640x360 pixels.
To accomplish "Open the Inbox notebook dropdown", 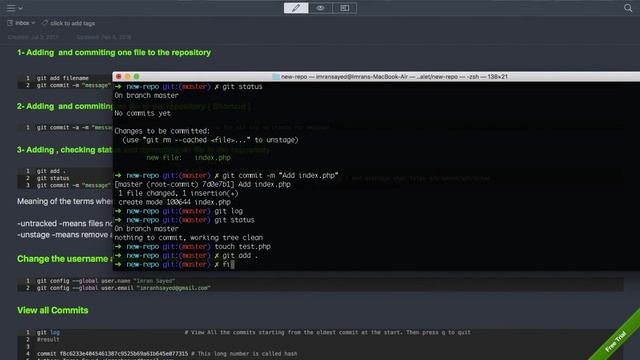I will pyautogui.click(x=25, y=23).
